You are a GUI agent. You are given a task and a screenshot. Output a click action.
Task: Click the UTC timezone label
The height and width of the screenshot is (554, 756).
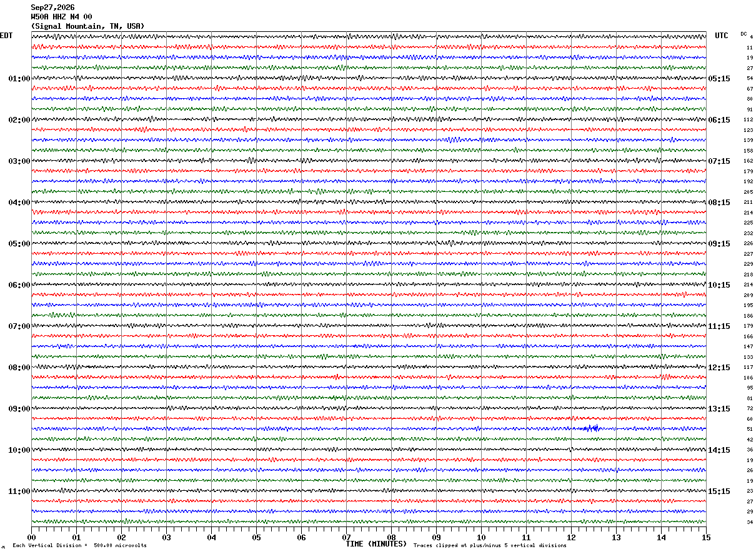click(x=722, y=36)
